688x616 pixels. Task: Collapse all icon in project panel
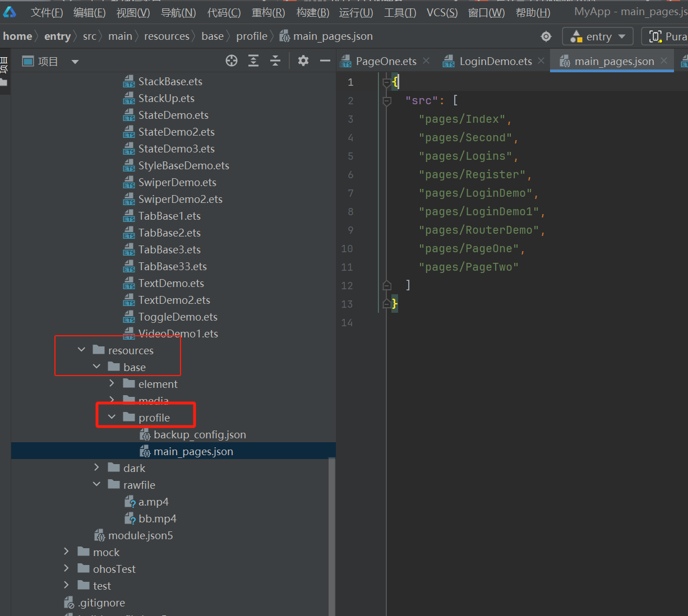click(275, 61)
